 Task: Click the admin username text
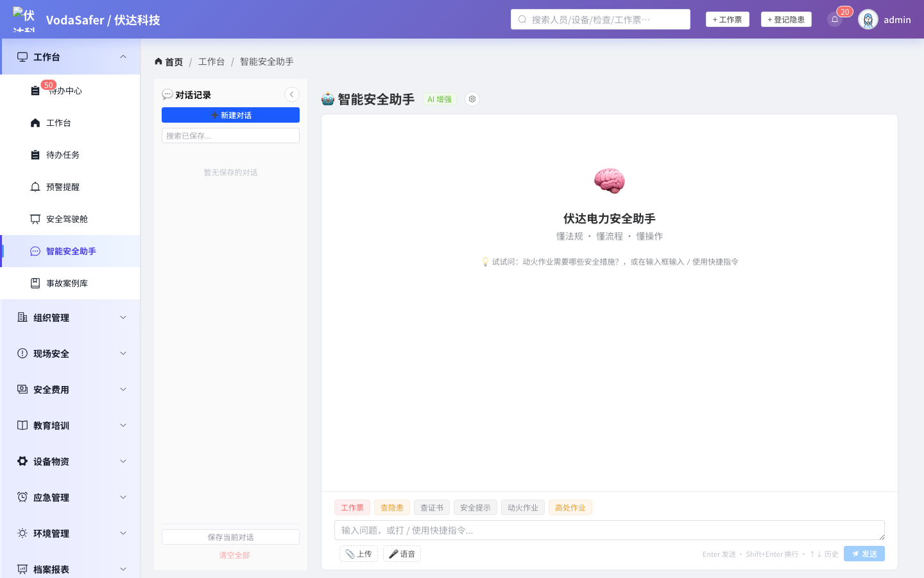(x=897, y=19)
